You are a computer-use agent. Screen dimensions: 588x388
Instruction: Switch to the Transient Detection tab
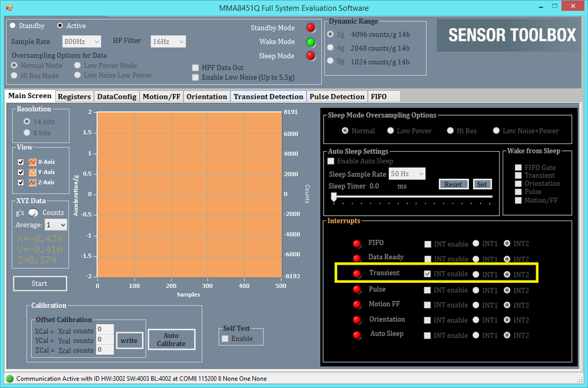pos(268,96)
